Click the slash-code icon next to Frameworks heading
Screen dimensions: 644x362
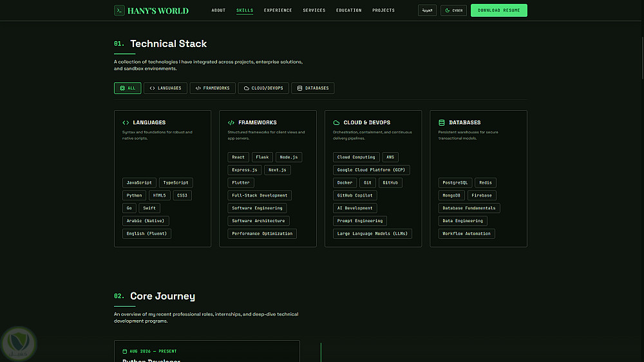click(x=231, y=122)
